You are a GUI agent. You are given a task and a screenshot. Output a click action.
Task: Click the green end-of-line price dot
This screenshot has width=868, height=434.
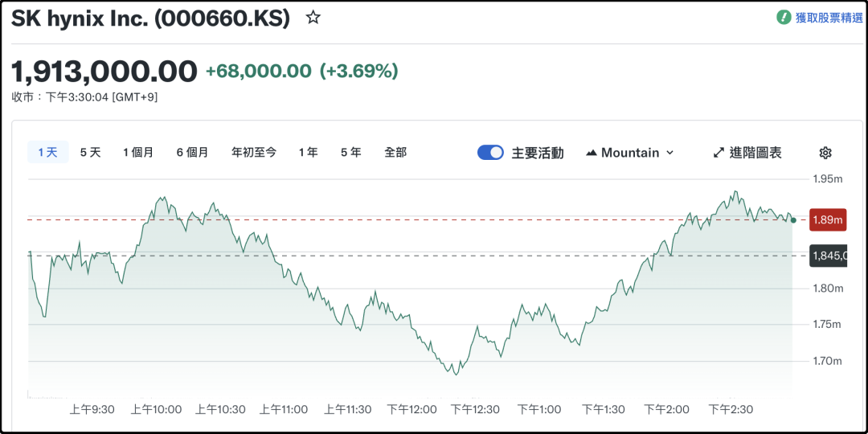click(793, 220)
